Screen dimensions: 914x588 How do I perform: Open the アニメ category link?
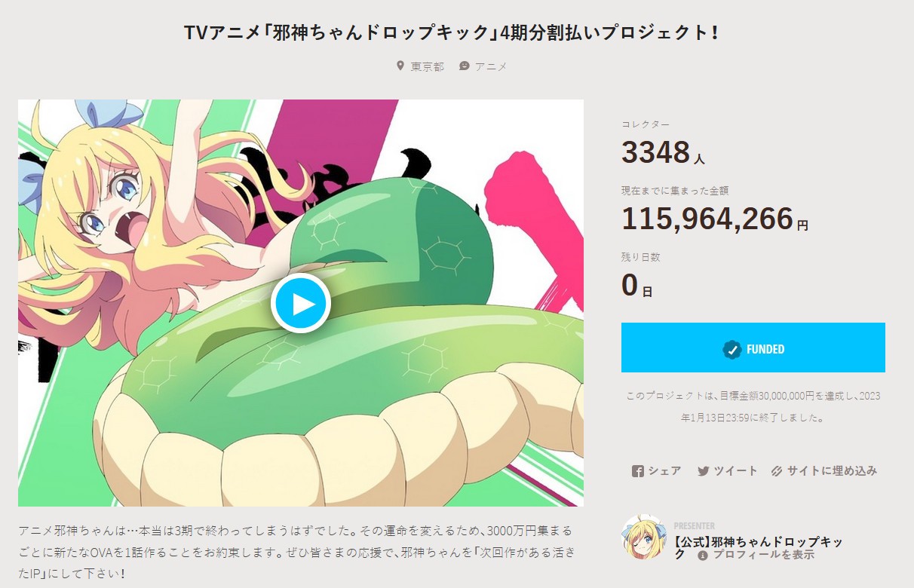click(491, 66)
